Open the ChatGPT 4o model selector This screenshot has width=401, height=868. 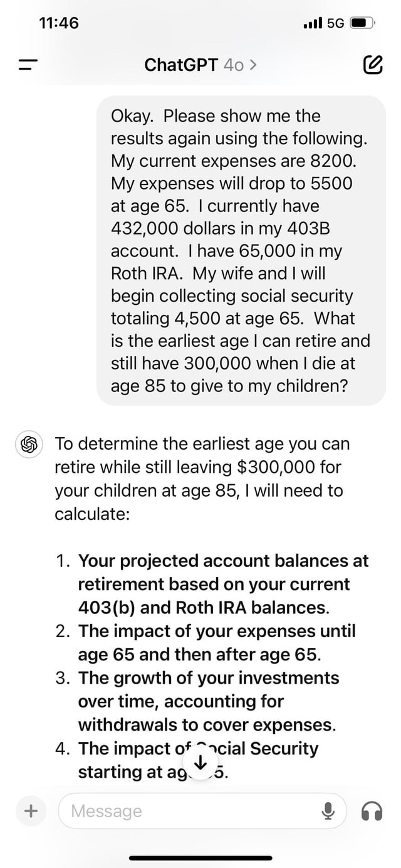pyautogui.click(x=199, y=65)
